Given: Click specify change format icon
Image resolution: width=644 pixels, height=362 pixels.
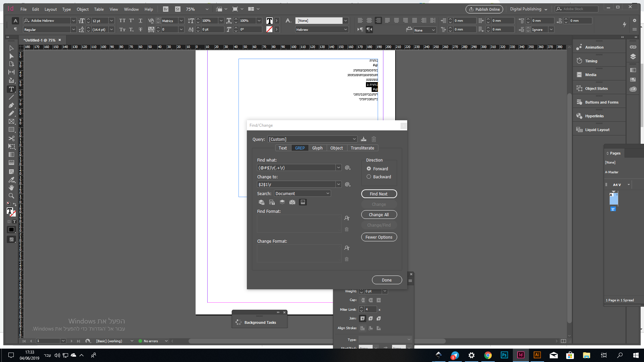Looking at the screenshot, I should coord(347,248).
